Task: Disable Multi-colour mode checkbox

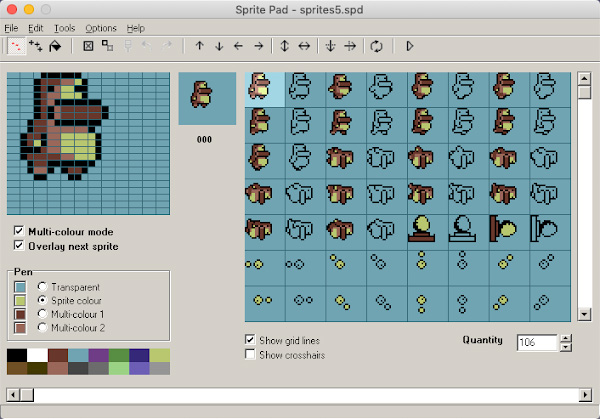Action: tap(19, 230)
